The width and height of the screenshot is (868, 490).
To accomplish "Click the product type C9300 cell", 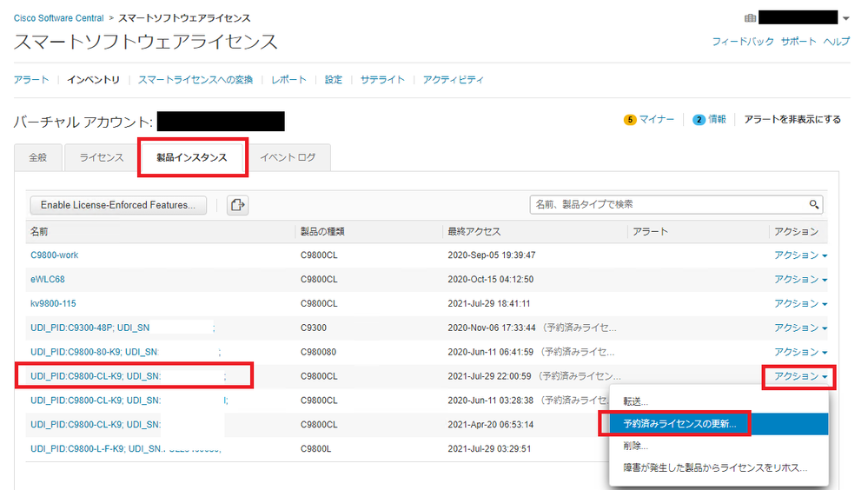I will coord(314,328).
